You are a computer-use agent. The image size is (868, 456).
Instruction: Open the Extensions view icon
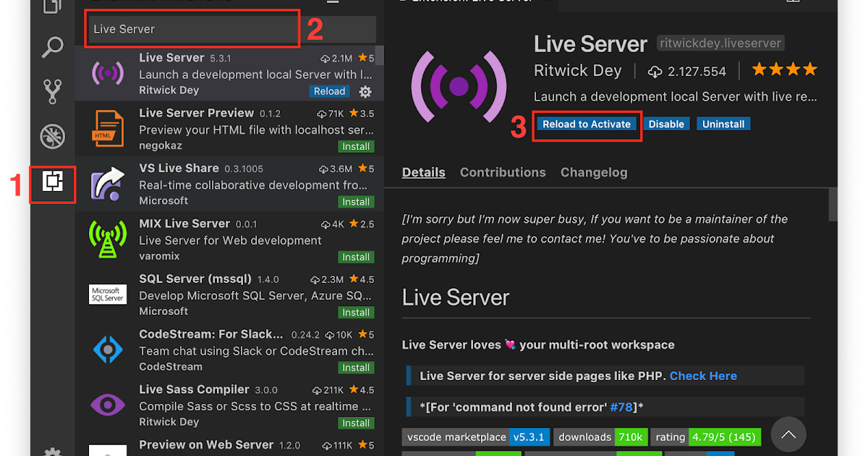pos(51,185)
